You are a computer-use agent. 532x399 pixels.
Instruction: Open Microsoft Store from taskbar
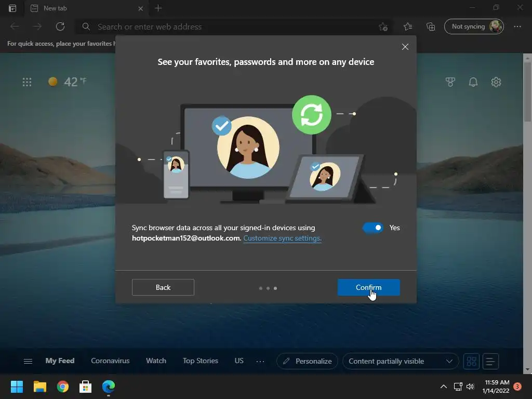[86, 387]
